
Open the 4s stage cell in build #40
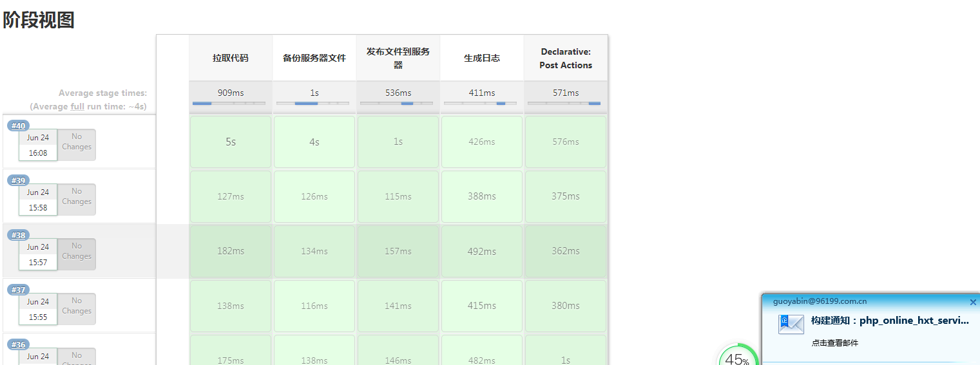click(x=314, y=142)
